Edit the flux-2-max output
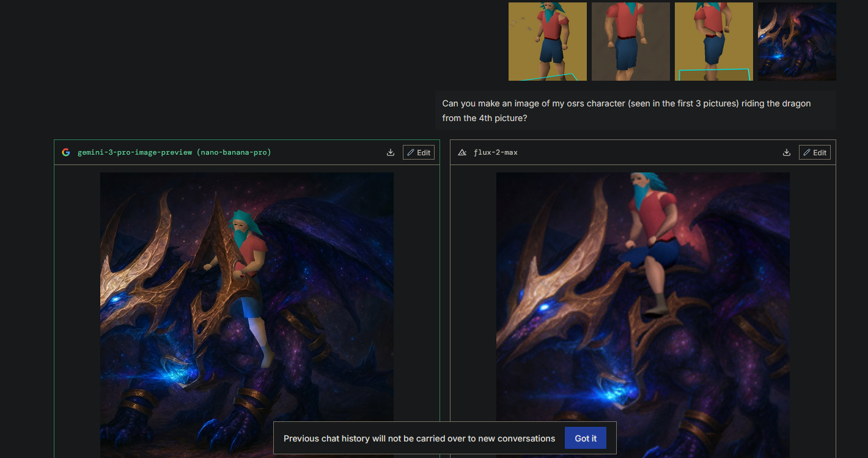 coord(815,152)
